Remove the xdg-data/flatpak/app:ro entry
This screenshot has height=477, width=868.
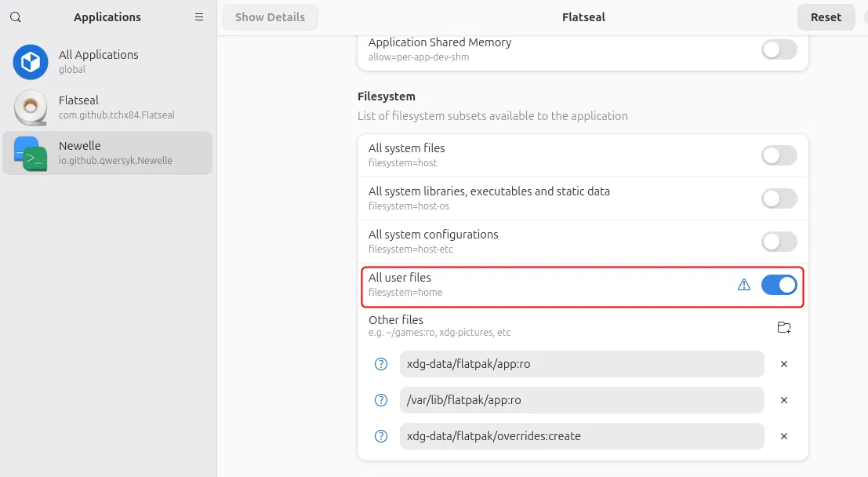coord(783,364)
